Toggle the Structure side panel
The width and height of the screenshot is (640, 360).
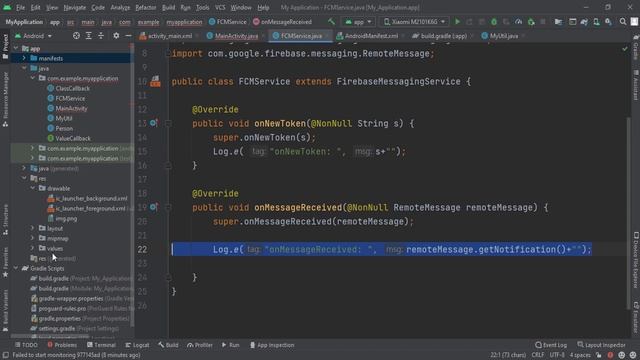[5, 220]
